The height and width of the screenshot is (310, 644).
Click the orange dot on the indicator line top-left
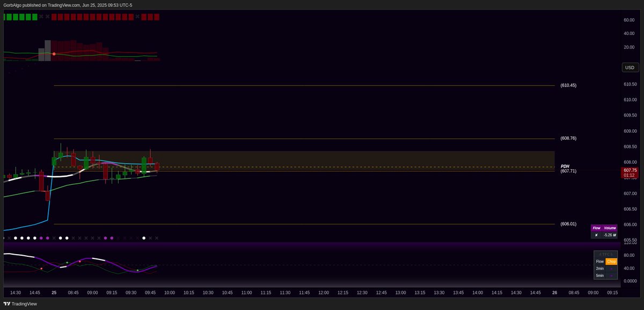[x=53, y=54]
